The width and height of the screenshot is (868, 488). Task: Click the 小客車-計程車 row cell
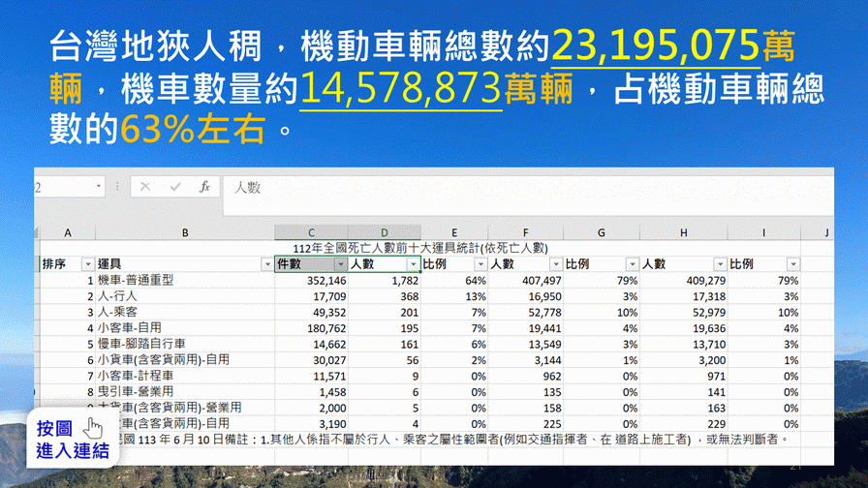coord(184,376)
